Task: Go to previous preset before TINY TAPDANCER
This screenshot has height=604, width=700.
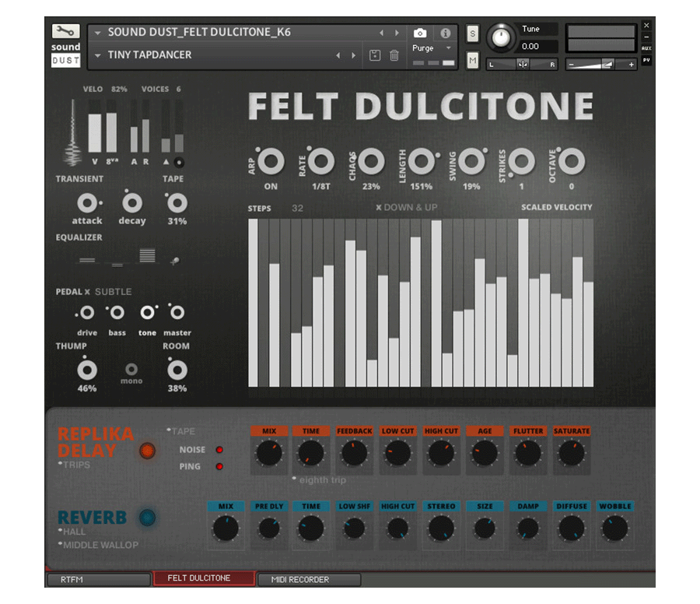Action: pyautogui.click(x=338, y=55)
